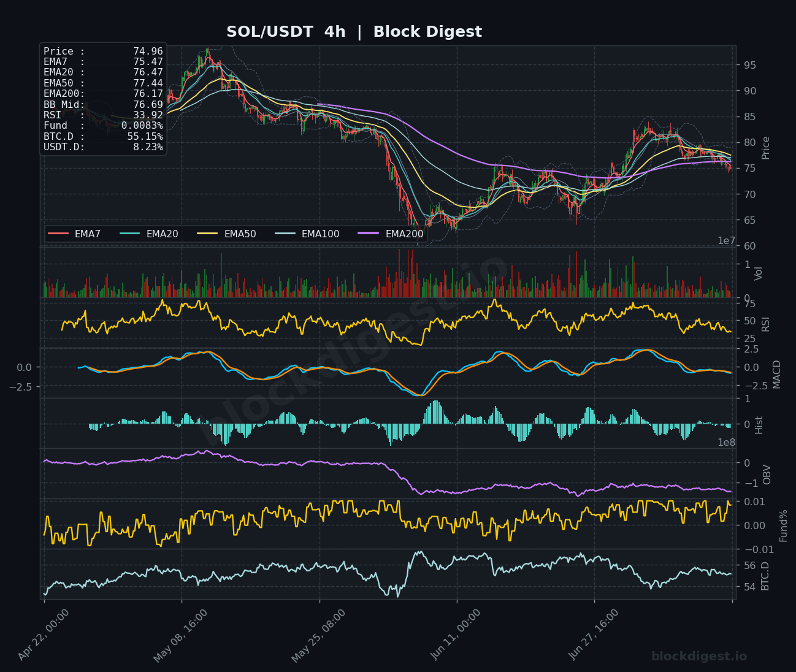The image size is (796, 672).
Task: Click the EMA50 legend entry
Action: [227, 234]
